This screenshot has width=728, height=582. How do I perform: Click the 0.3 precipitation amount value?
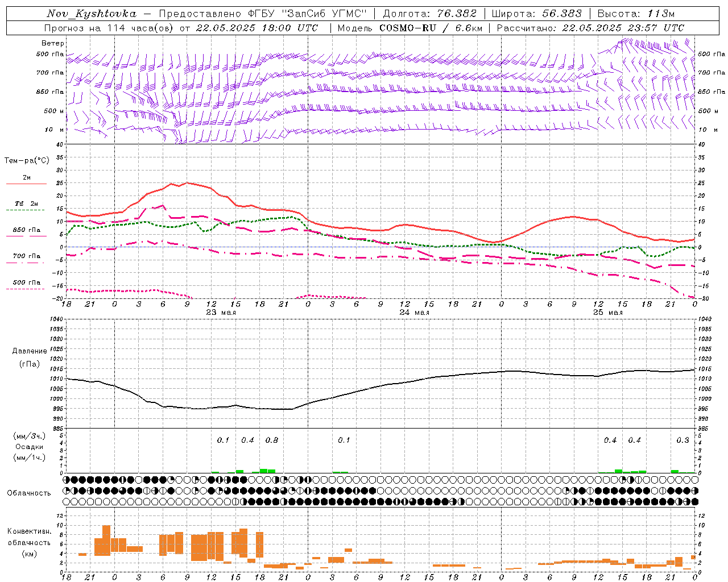(x=682, y=440)
